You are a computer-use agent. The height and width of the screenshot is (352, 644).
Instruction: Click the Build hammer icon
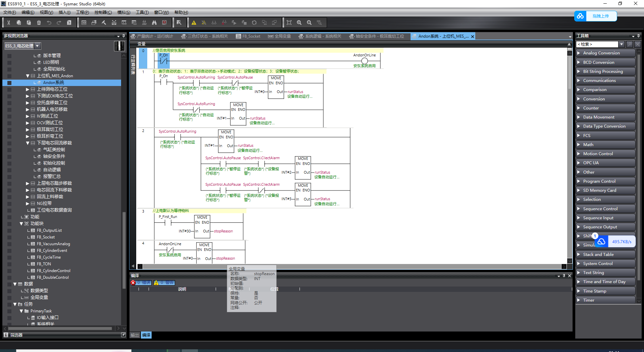[104, 23]
